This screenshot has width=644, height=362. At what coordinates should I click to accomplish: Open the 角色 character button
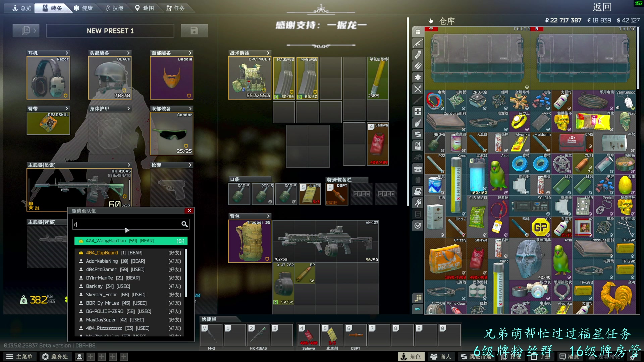411,357
